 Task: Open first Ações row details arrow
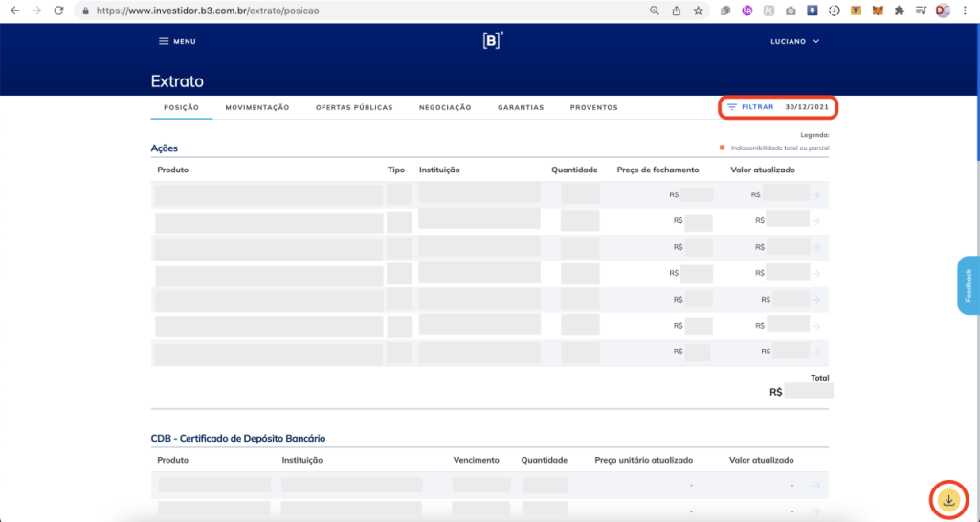click(x=815, y=195)
